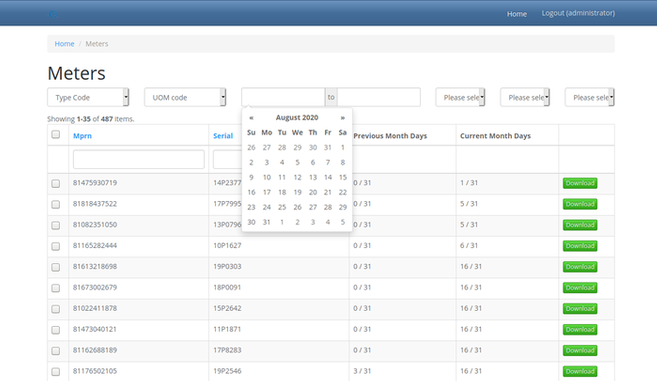
Task: Download data for meter 81613218698
Action: coord(580,267)
